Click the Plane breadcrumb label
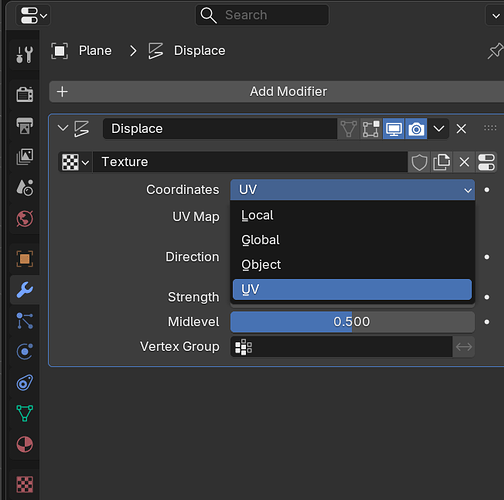504x500 pixels. coord(95,51)
